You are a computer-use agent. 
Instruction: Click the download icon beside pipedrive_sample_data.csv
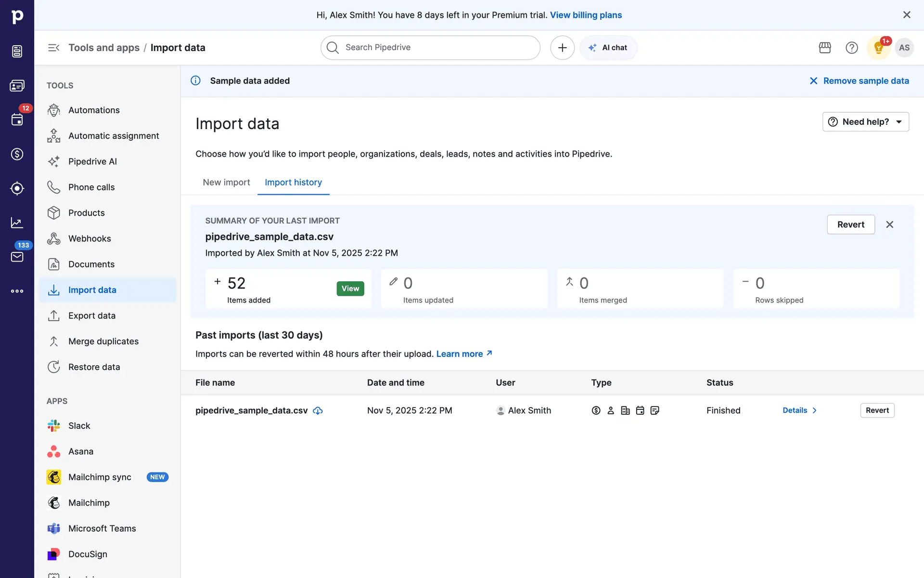318,410
